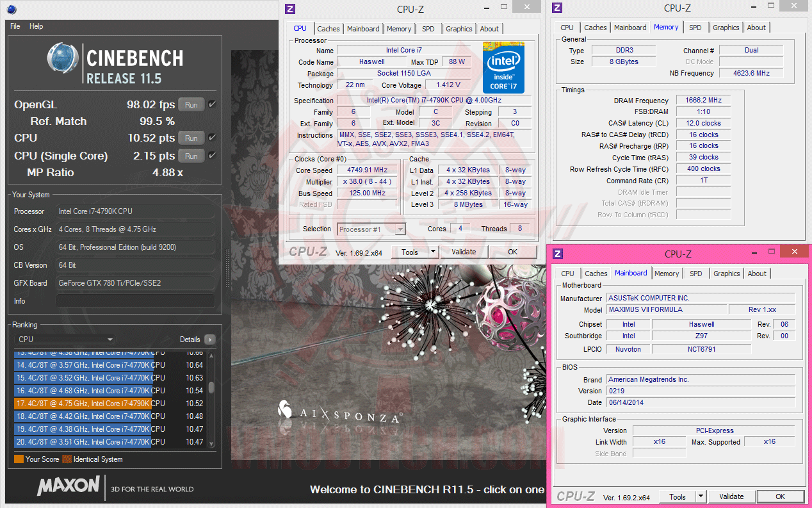Select ranking row 16 at 4.68 GHz

pos(110,391)
